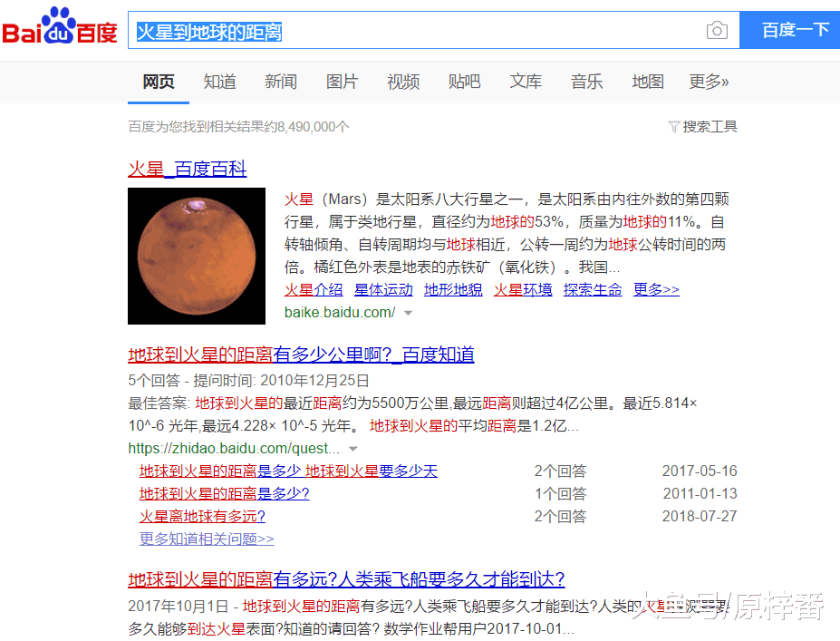Open the 搜索工具 filter tools
Image resolution: width=840 pixels, height=641 pixels.
[x=703, y=127]
